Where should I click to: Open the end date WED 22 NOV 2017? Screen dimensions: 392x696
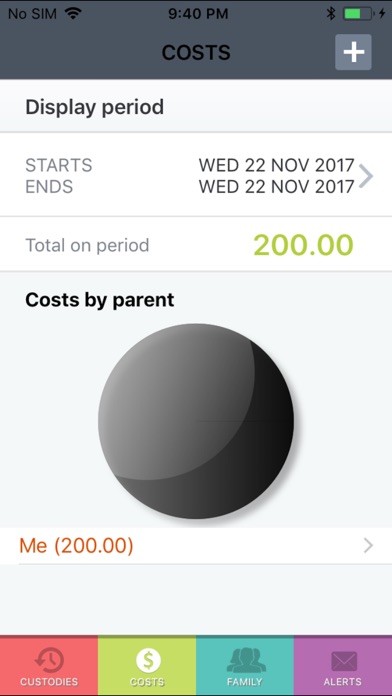276,186
